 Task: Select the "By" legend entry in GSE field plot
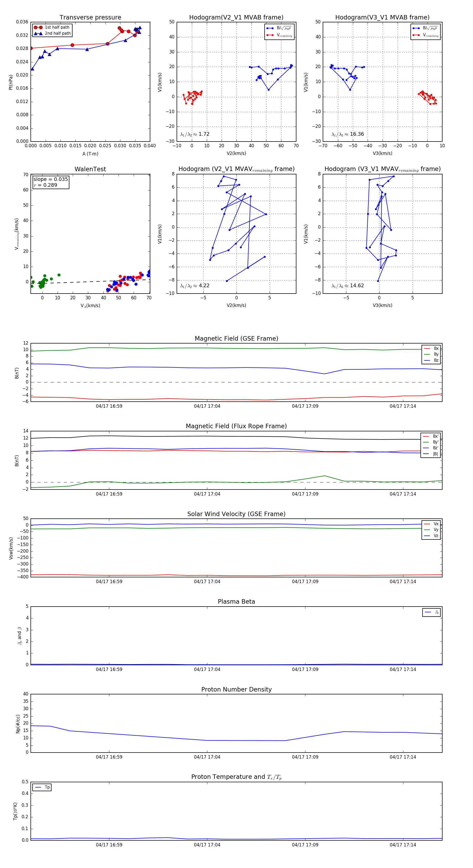click(x=431, y=355)
